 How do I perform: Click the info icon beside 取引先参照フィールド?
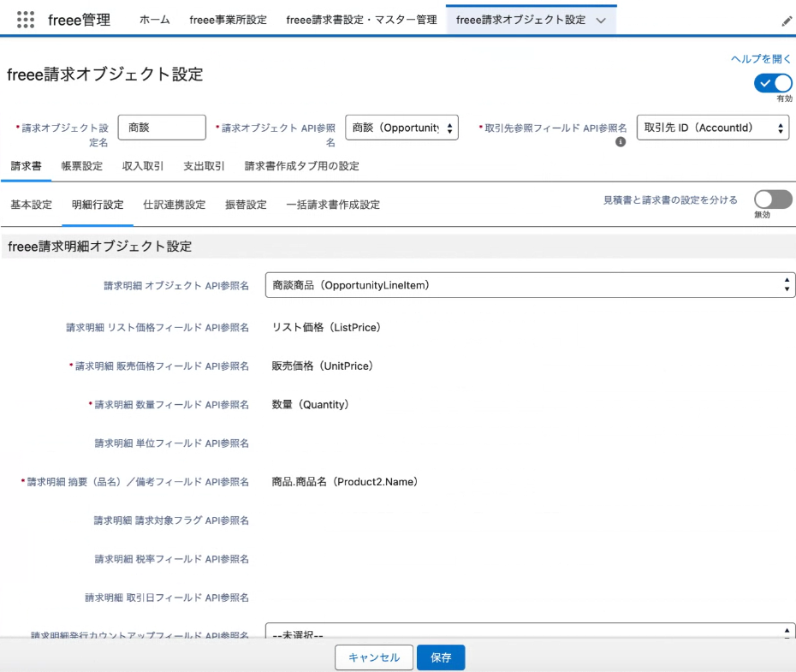coord(621,142)
